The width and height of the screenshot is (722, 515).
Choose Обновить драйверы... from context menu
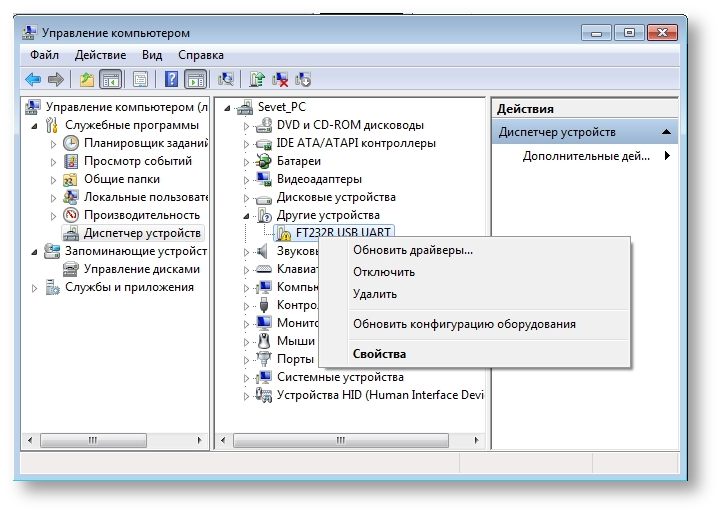(x=474, y=250)
